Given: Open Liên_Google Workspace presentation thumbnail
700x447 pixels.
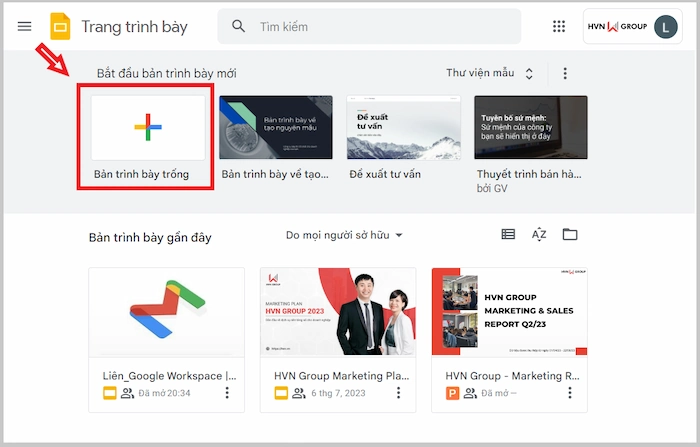Looking at the screenshot, I should coord(167,313).
